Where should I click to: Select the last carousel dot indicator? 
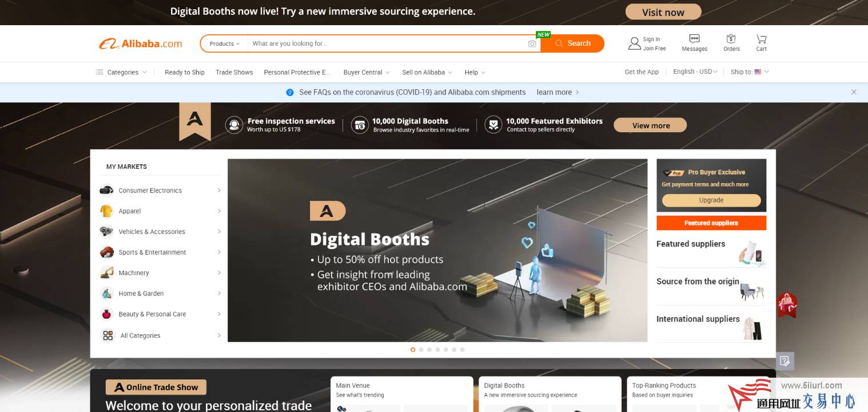click(x=462, y=350)
